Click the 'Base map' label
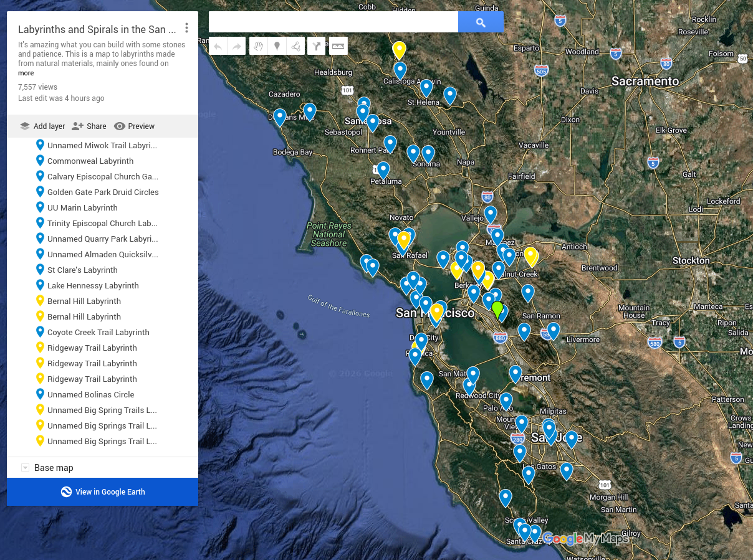This screenshot has width=753, height=560. (54, 468)
